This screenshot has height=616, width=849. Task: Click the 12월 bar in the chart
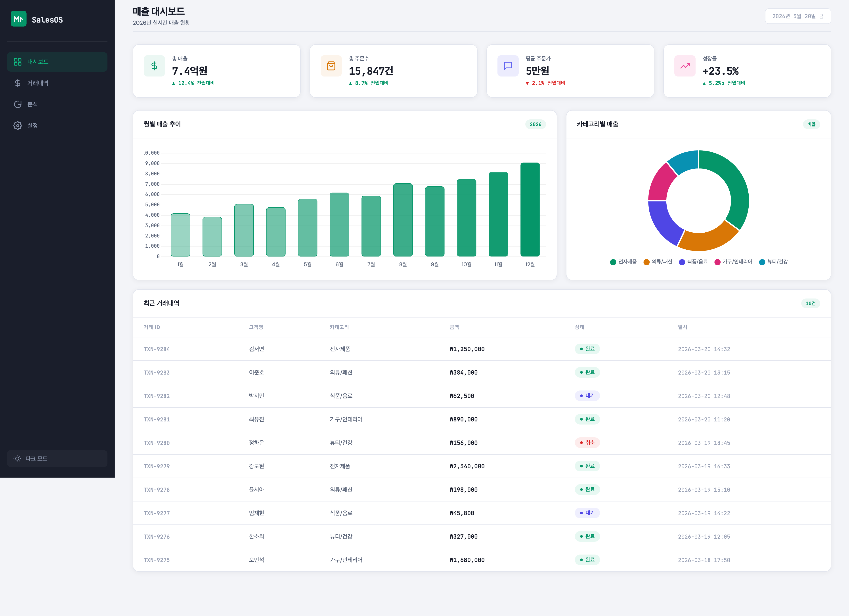tap(530, 210)
